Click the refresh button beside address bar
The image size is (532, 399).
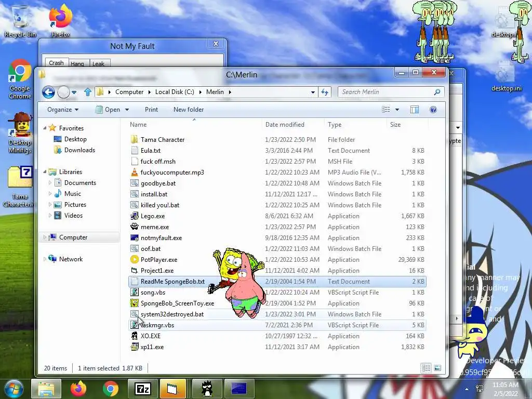click(325, 92)
